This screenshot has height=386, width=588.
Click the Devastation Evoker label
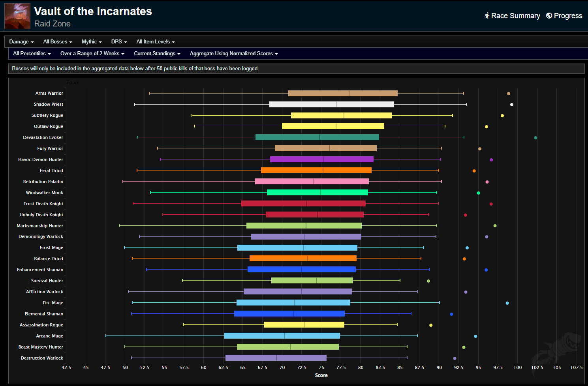(x=43, y=137)
